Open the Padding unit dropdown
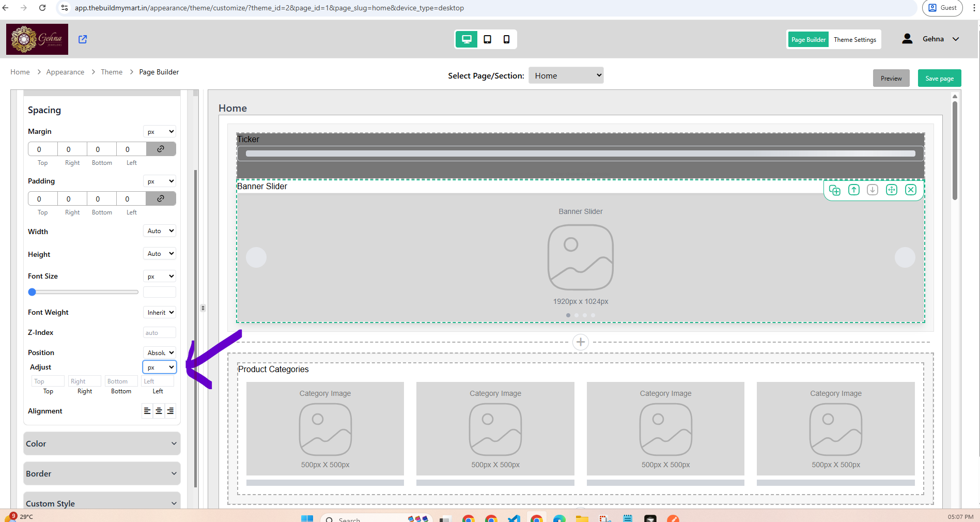This screenshot has height=522, width=980. (160, 181)
